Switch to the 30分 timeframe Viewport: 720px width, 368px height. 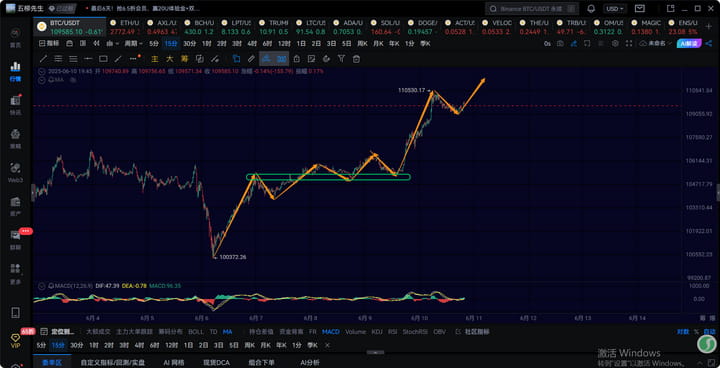click(x=189, y=43)
